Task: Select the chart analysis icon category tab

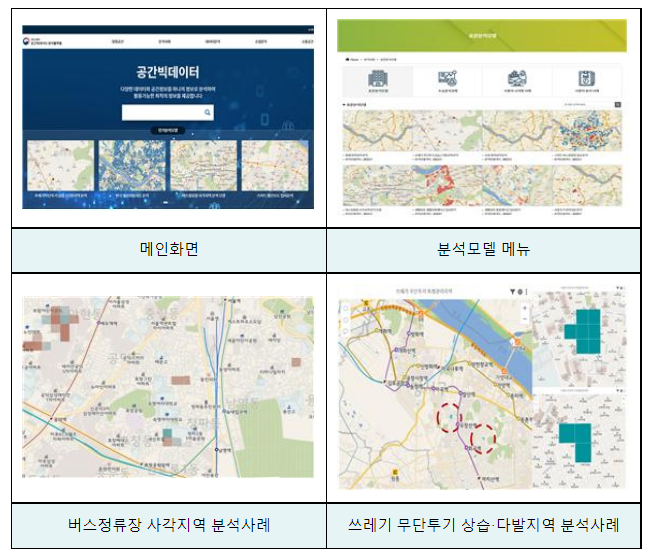Action: [x=447, y=82]
